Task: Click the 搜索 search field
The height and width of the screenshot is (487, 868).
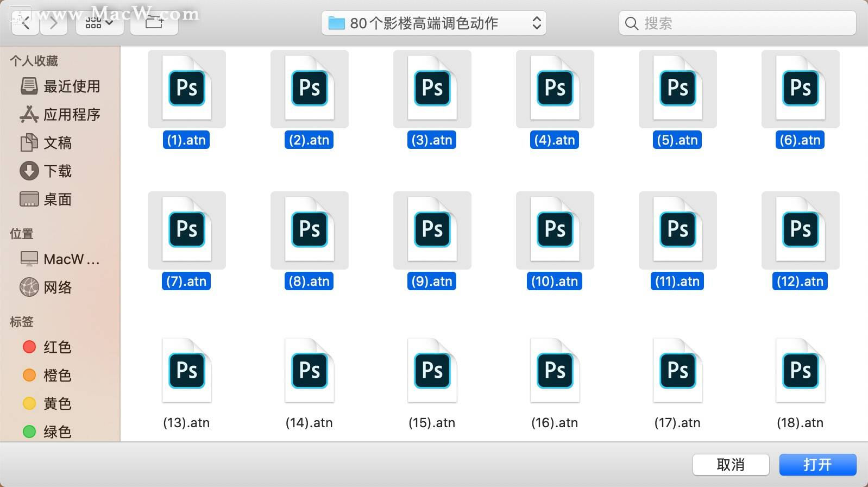Action: (737, 23)
